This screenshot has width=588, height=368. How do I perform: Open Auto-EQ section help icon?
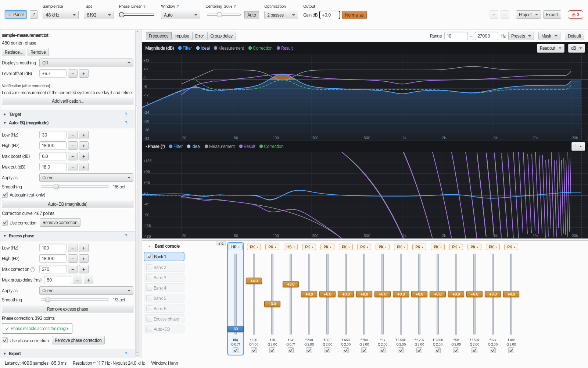pyautogui.click(x=126, y=123)
